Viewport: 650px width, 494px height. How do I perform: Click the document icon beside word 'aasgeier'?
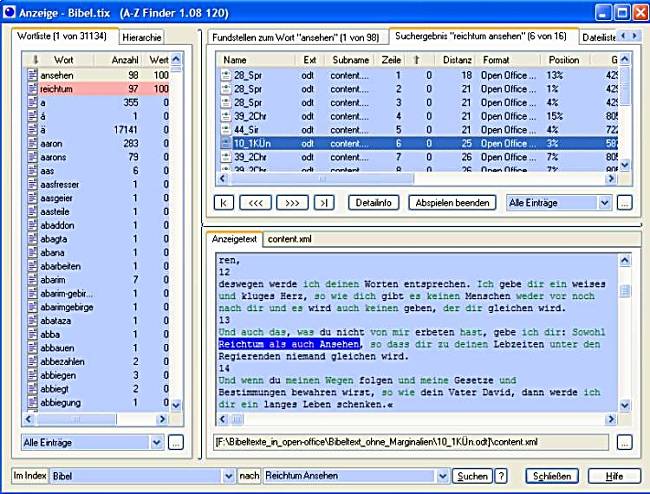point(32,198)
